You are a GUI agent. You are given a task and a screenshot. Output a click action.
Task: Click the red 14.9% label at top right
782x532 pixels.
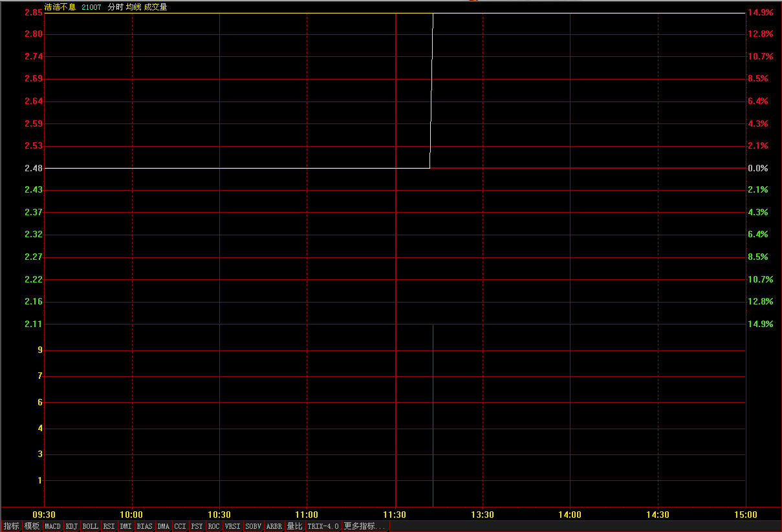(761, 12)
